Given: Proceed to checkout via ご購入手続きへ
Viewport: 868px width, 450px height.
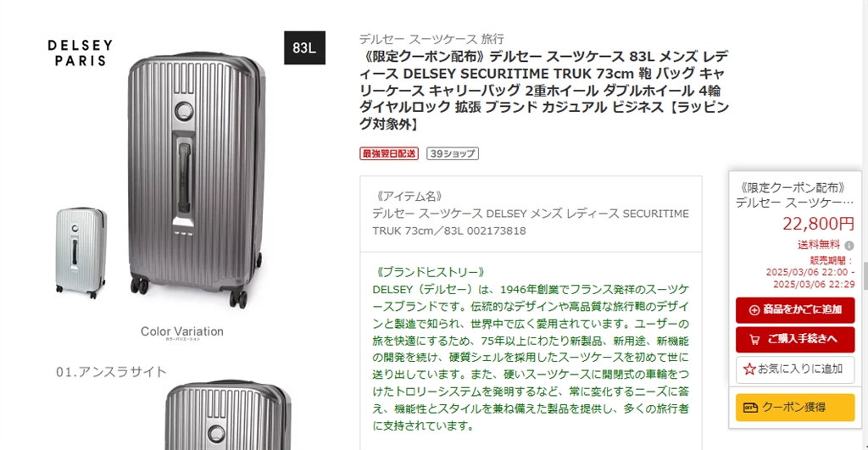Looking at the screenshot, I should [x=795, y=339].
